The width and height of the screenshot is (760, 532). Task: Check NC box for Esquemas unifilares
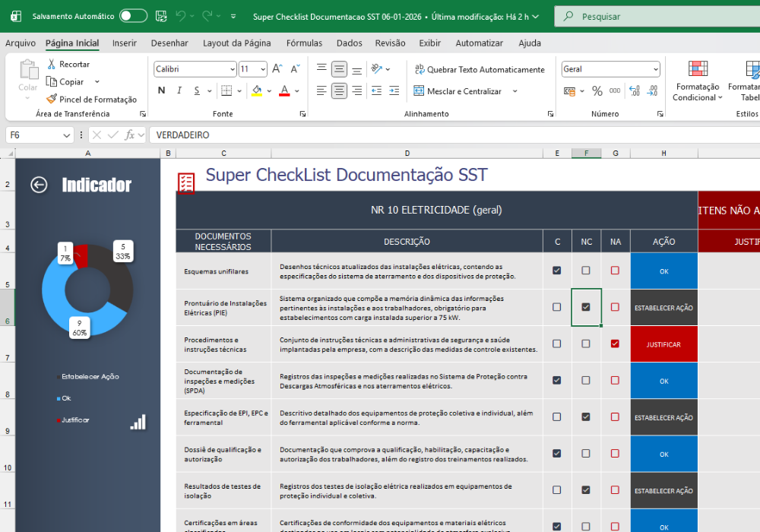pos(586,271)
